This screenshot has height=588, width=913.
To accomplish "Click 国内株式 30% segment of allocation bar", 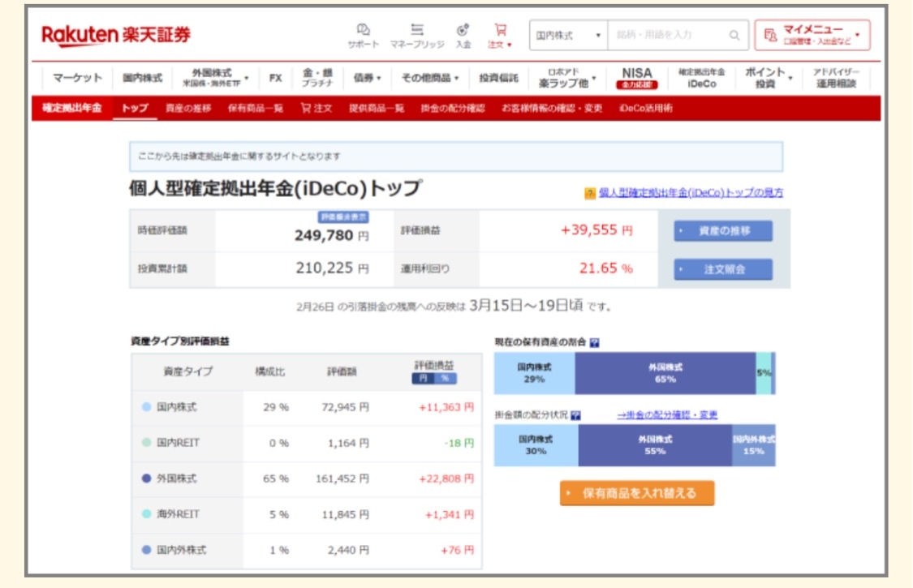I will tap(536, 445).
